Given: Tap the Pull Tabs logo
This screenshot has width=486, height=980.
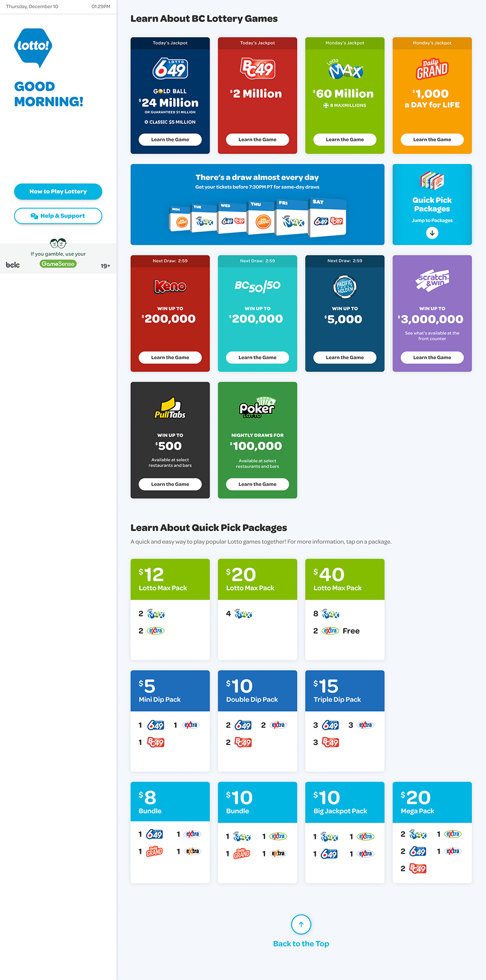Looking at the screenshot, I should pyautogui.click(x=170, y=408).
